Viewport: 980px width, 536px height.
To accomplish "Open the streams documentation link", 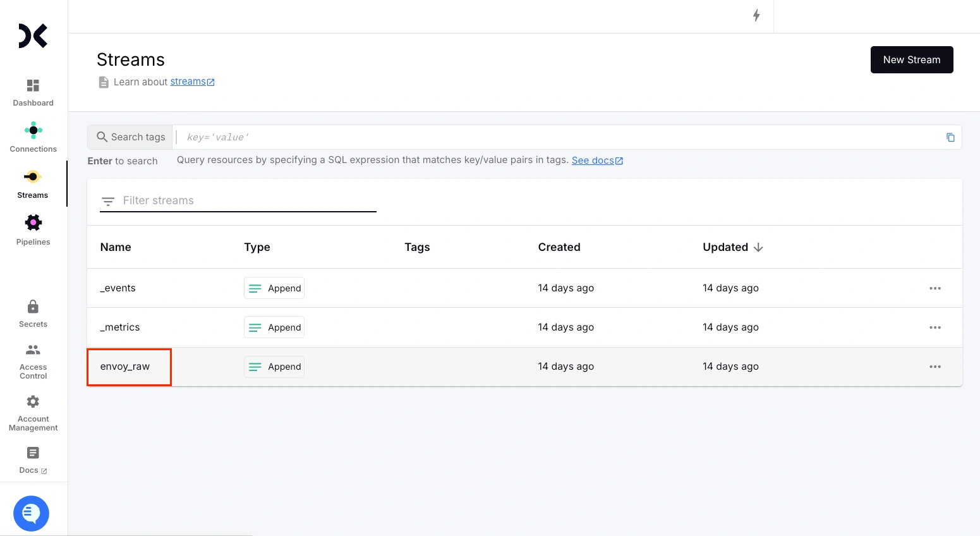I will point(192,82).
